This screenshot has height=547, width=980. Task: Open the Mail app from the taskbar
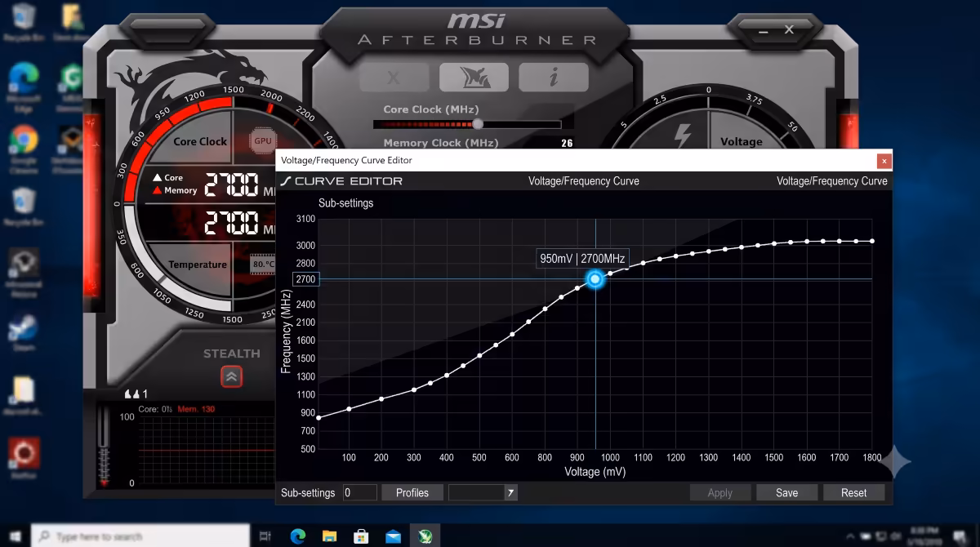pyautogui.click(x=393, y=536)
